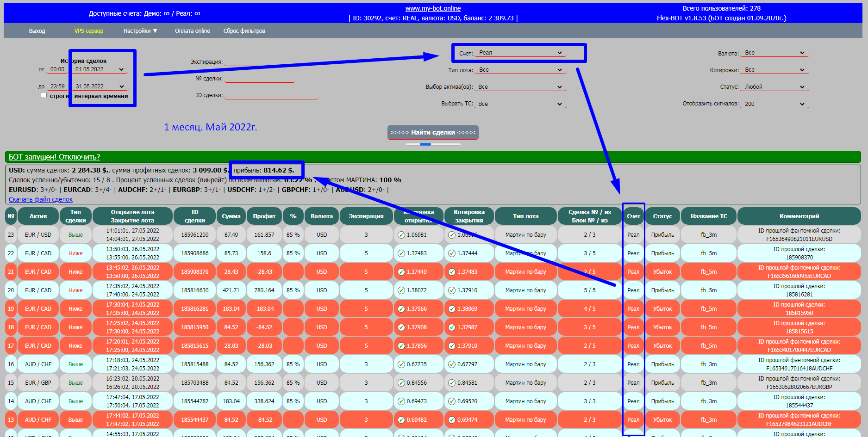Click checkmark icon beside 0.84581 closing quote
The image size is (868, 437).
[452, 383]
